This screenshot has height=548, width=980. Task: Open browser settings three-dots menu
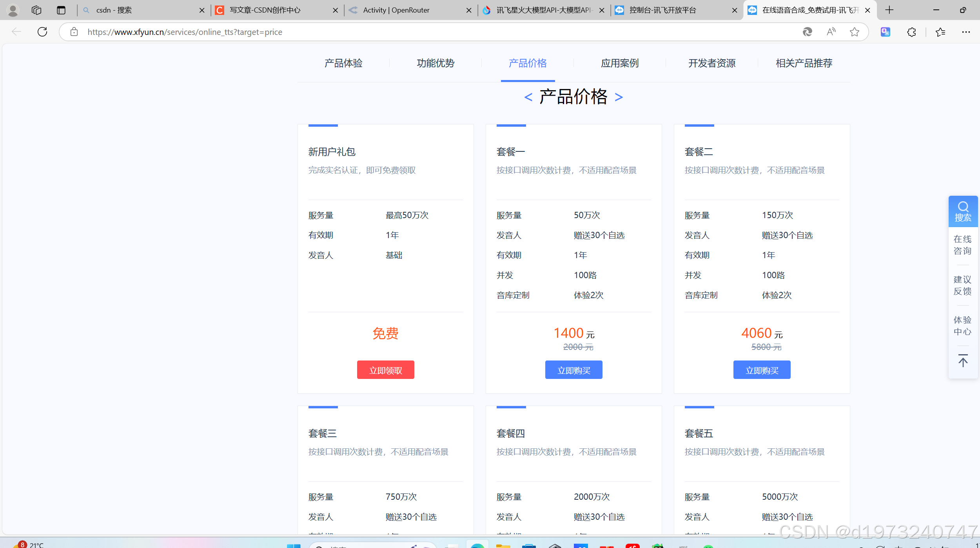(966, 32)
